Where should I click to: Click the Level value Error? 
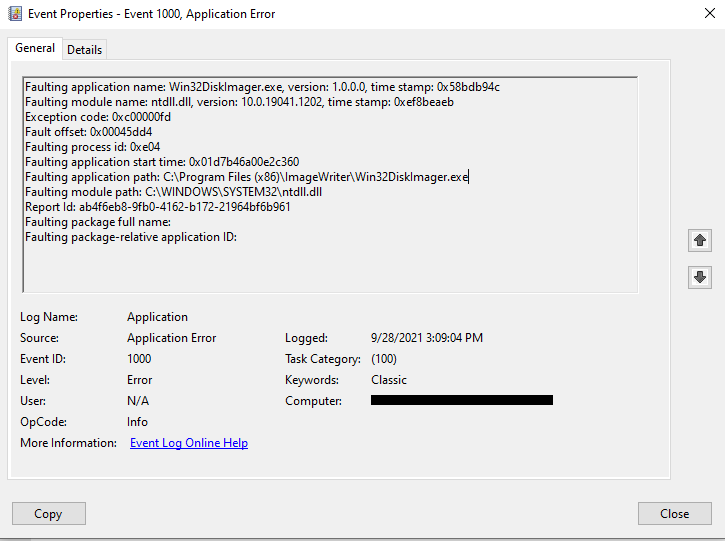140,380
